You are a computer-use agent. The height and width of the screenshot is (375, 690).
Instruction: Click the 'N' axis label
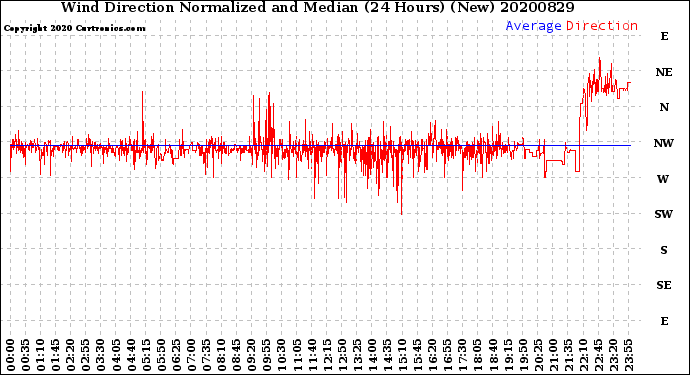pyautogui.click(x=664, y=107)
